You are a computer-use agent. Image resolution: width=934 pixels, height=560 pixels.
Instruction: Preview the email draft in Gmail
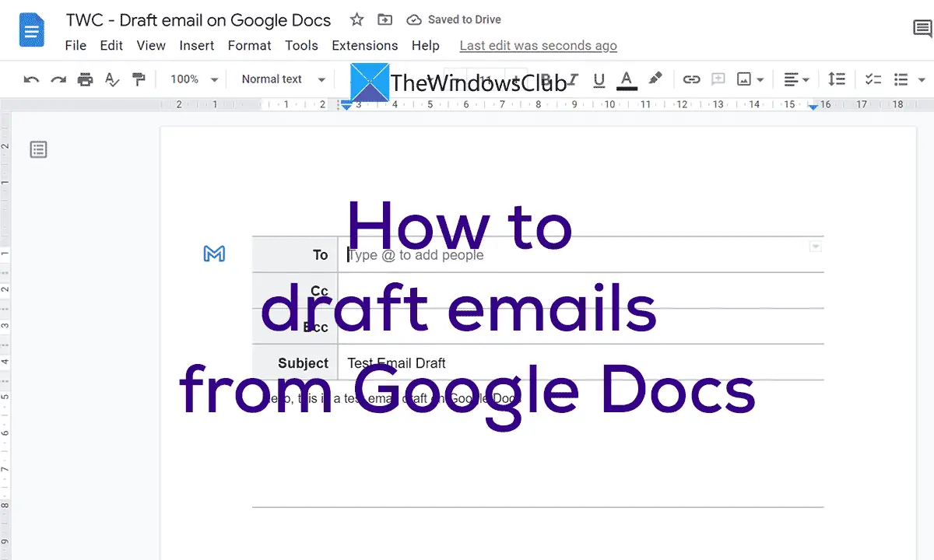point(214,254)
